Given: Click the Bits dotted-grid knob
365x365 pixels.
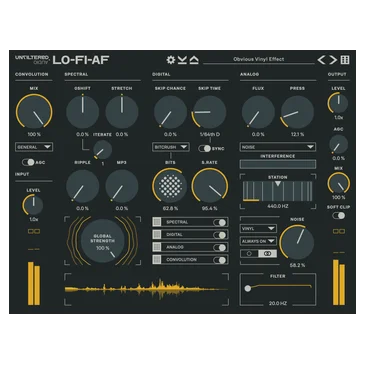Looking at the screenshot, I should (170, 185).
